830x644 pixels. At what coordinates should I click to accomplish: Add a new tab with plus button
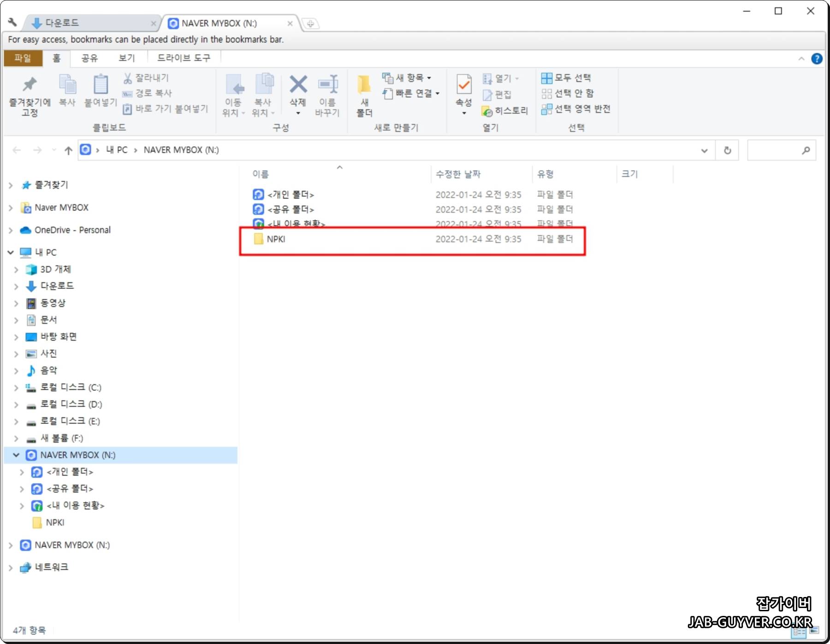310,24
